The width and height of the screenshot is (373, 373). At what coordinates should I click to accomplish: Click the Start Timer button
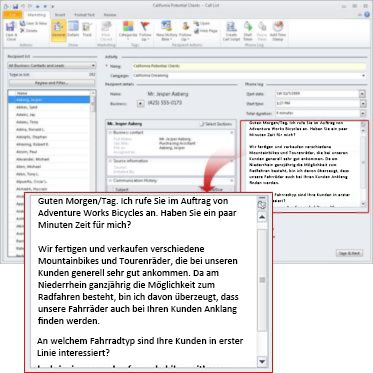coord(248,31)
